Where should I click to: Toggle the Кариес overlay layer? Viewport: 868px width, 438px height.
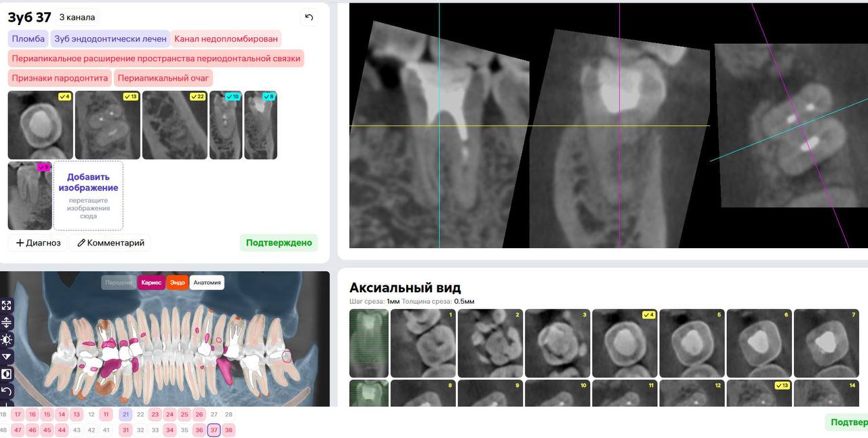151,283
